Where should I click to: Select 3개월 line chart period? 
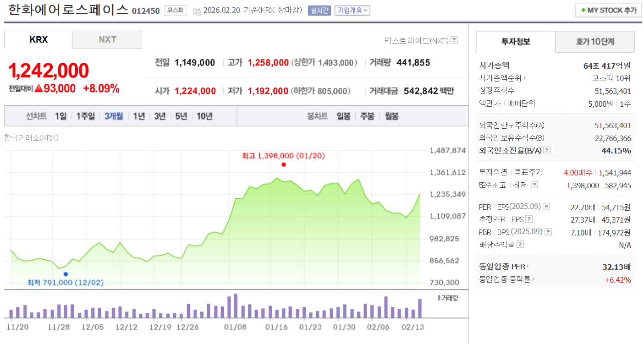[x=114, y=116]
